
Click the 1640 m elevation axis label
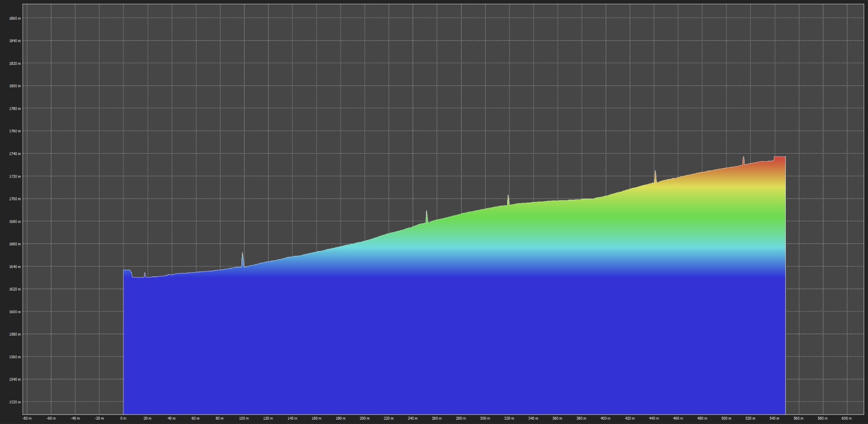(x=15, y=267)
